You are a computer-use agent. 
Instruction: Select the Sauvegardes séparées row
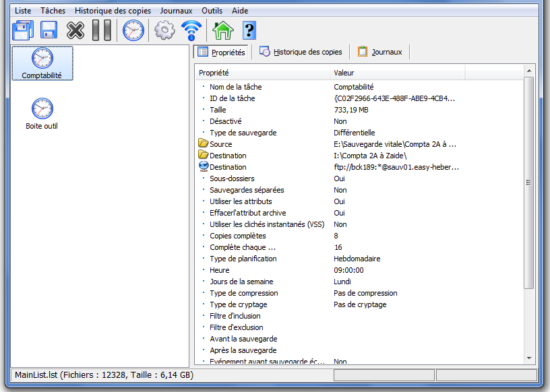pyautogui.click(x=359, y=190)
